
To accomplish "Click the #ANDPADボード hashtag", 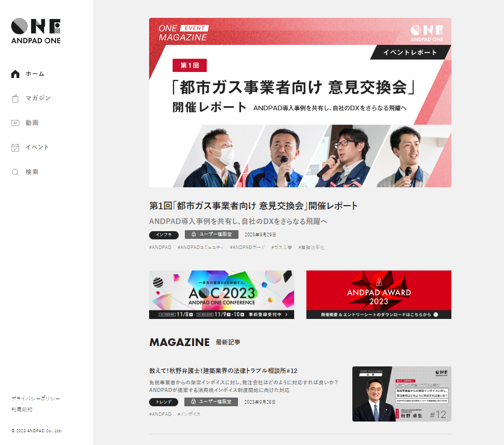I will pos(248,248).
